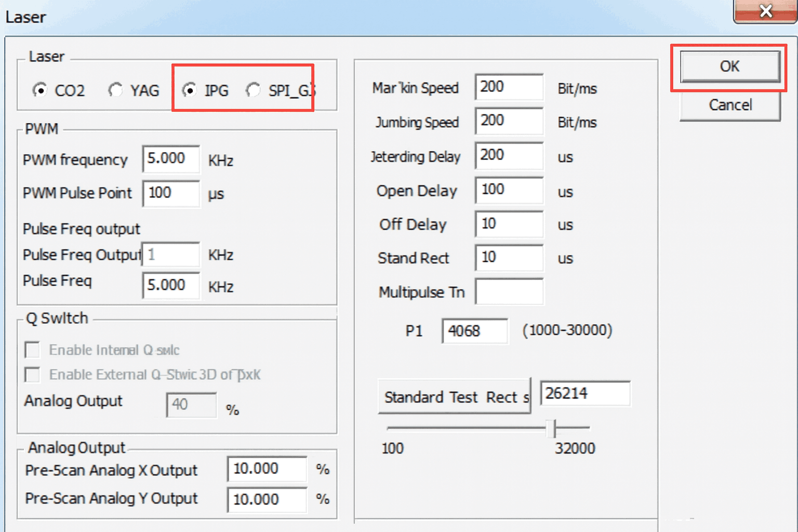
Task: Focus the empty Multipulse Tn field
Action: [509, 292]
